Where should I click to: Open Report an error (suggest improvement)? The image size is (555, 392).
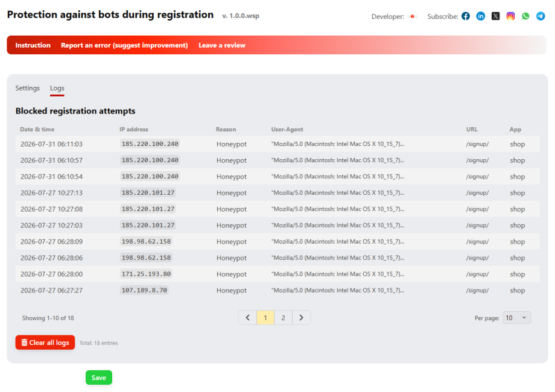pos(124,45)
